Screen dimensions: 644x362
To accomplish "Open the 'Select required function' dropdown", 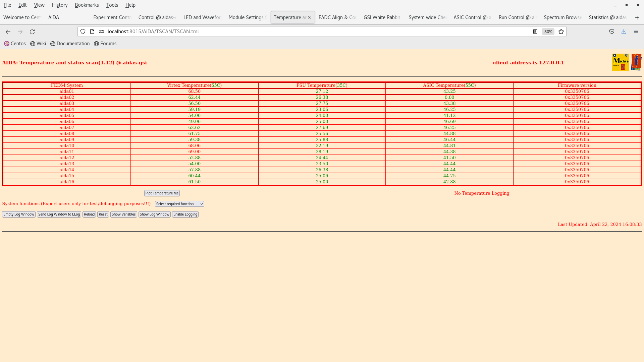I will point(179,204).
